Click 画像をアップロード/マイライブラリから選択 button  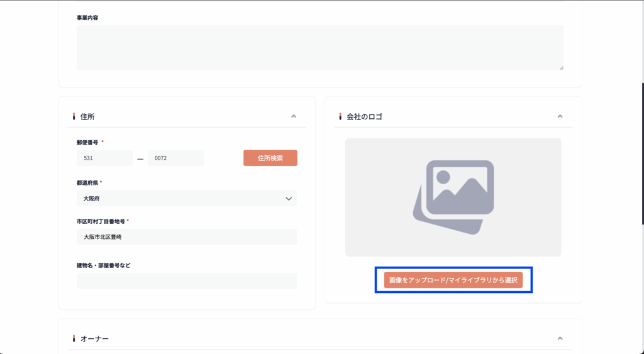point(453,280)
